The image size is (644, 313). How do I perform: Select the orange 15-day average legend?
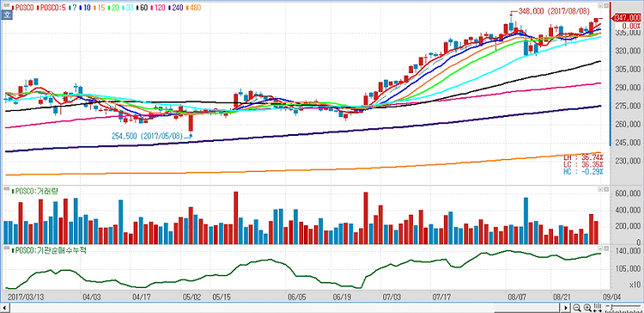point(100,8)
